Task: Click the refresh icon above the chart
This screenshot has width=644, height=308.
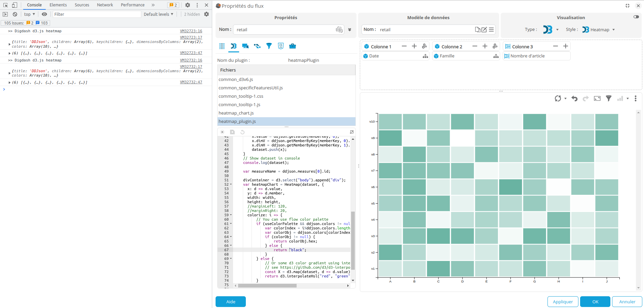Action: click(x=558, y=98)
